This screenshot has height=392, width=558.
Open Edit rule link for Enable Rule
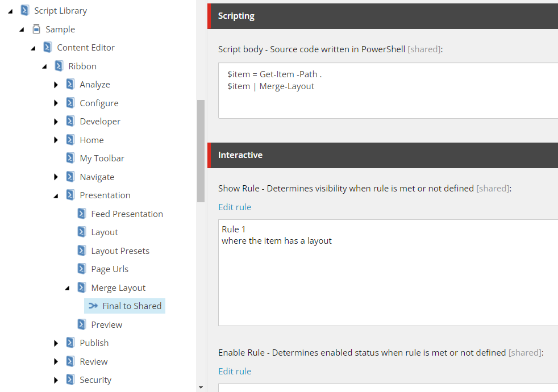[x=235, y=372]
